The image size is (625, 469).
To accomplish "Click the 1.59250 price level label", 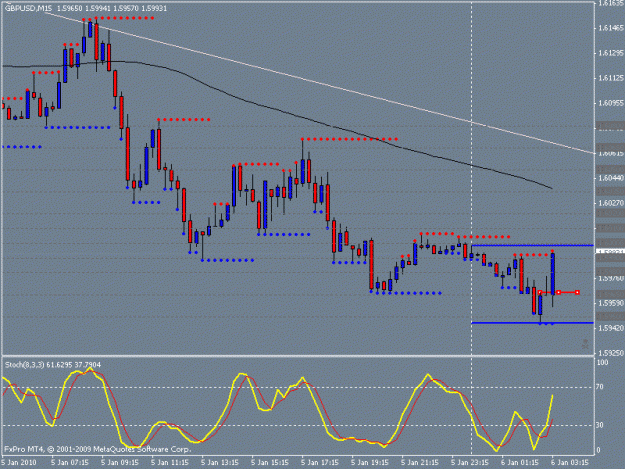I will [611, 353].
